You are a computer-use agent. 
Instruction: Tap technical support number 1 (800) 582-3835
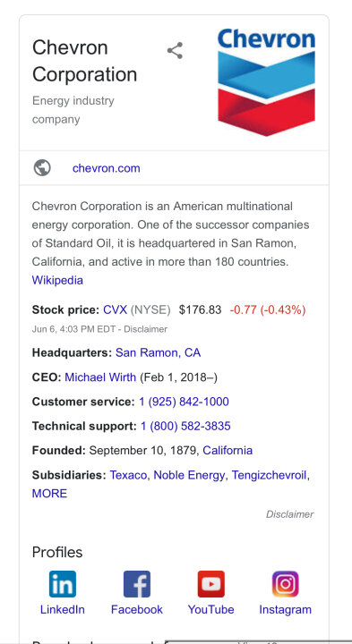pos(185,426)
